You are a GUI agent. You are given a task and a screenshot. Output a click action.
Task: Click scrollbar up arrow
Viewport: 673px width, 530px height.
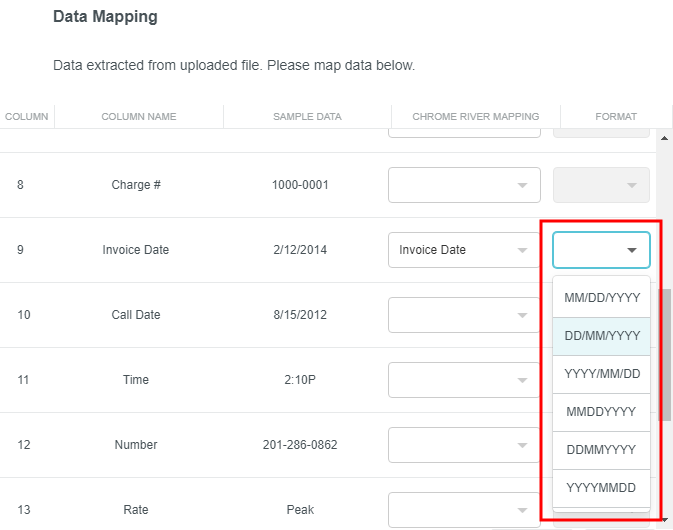click(665, 137)
